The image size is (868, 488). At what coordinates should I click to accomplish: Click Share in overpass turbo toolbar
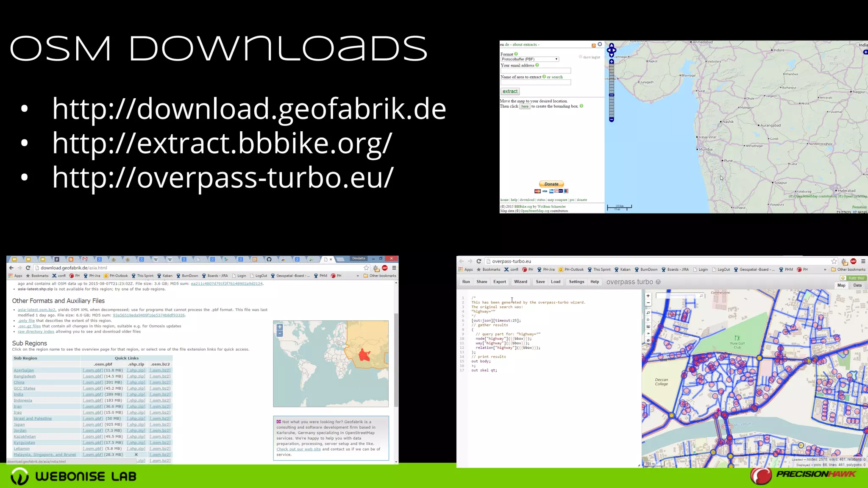(x=482, y=282)
